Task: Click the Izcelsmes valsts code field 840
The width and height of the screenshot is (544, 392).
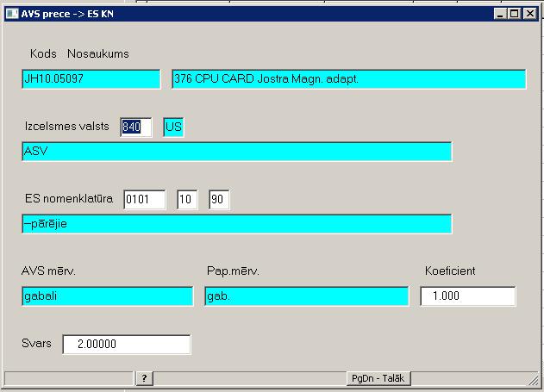Action: pyautogui.click(x=136, y=128)
